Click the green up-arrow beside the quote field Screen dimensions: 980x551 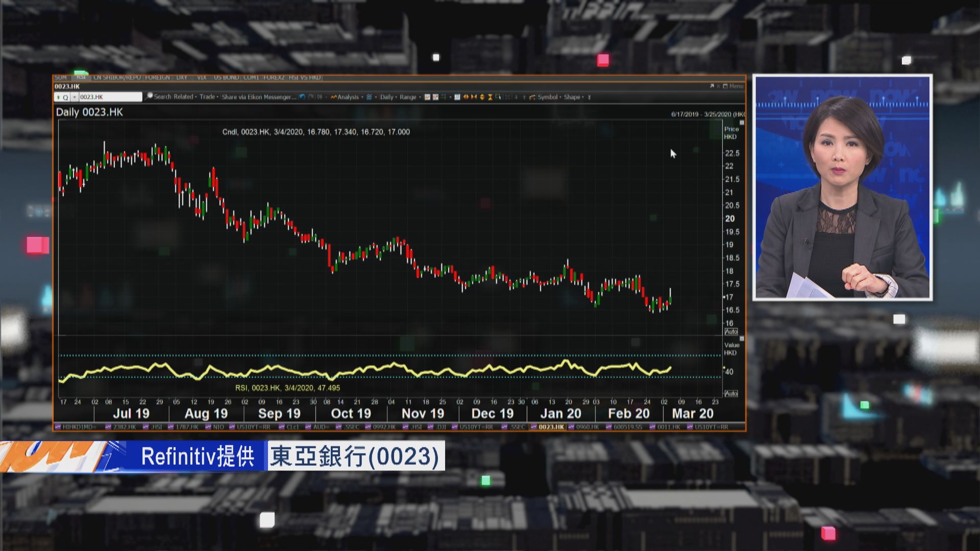58,97
